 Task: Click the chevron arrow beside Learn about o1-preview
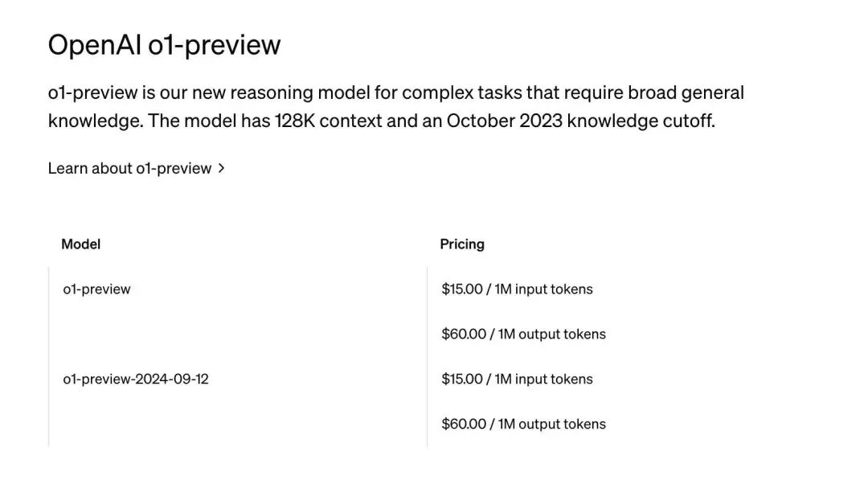(221, 169)
